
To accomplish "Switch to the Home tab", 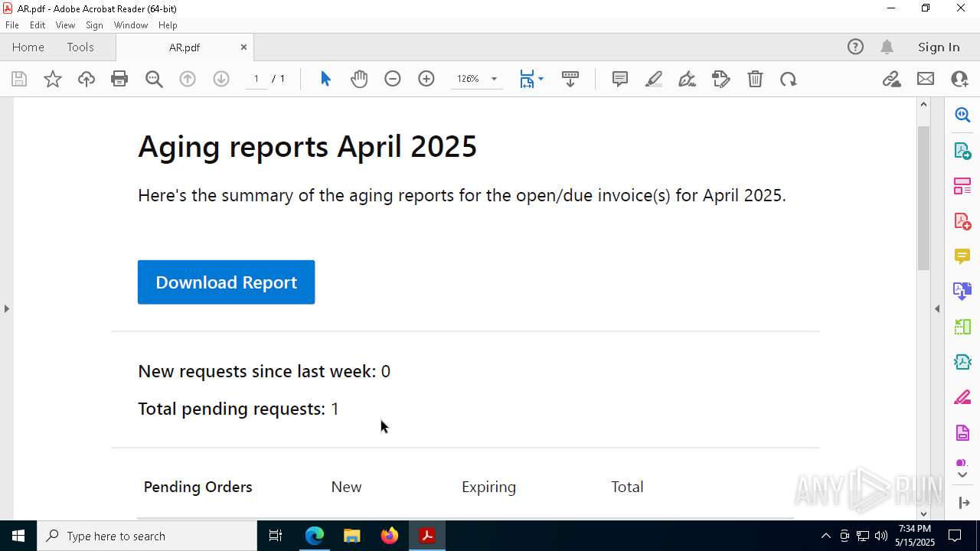I will (28, 47).
